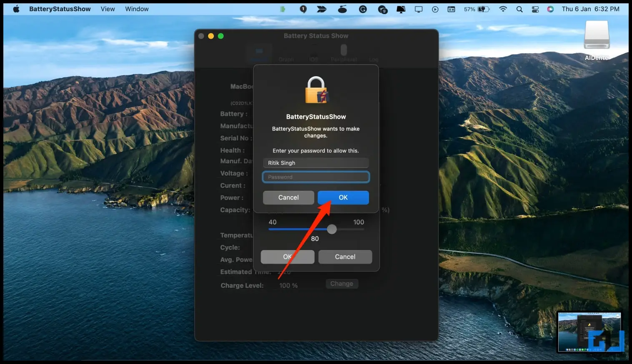
Task: Open the battery status at 57%
Action: (477, 9)
